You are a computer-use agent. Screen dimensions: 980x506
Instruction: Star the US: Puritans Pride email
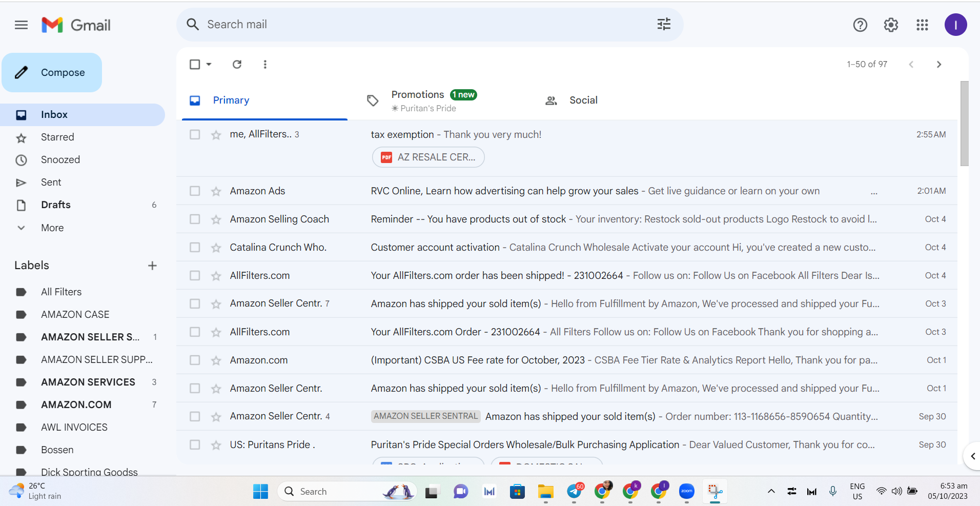coord(216,445)
